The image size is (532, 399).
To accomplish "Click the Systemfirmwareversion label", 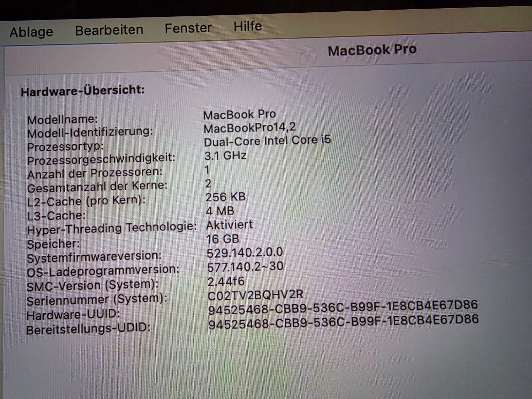I will [94, 257].
